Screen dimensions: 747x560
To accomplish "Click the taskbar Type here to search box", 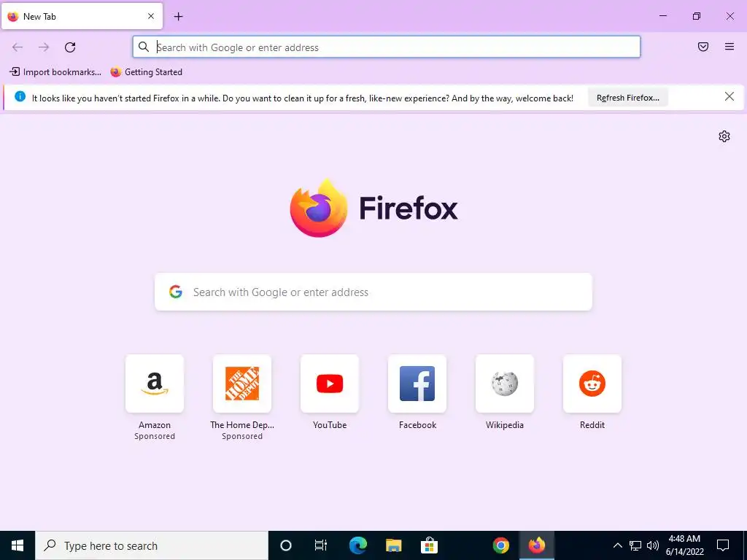I will coord(152,545).
